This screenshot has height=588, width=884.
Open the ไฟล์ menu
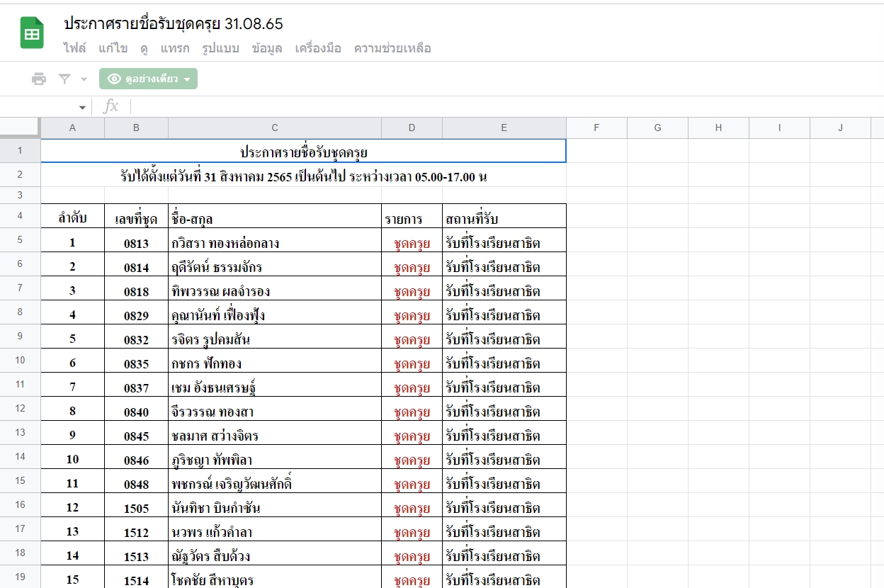(74, 49)
